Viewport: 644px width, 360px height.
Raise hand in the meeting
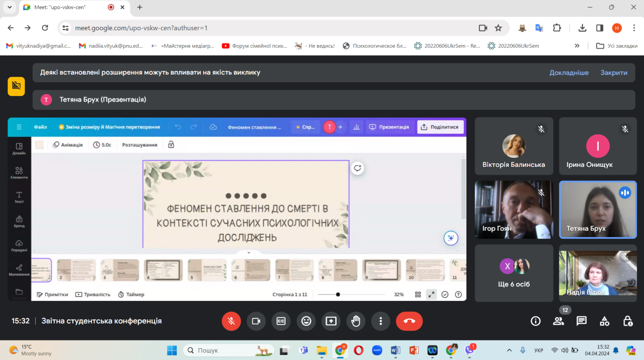356,321
